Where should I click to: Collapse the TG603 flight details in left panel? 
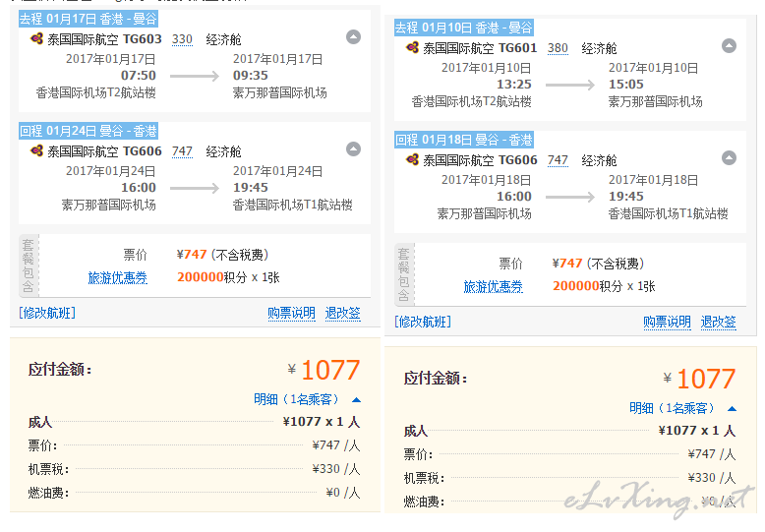[x=353, y=37]
